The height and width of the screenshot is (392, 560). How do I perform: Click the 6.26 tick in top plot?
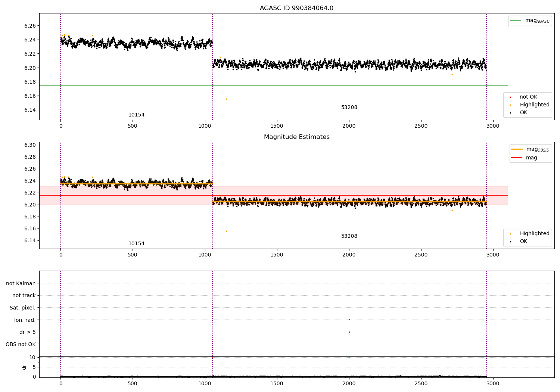30,26
